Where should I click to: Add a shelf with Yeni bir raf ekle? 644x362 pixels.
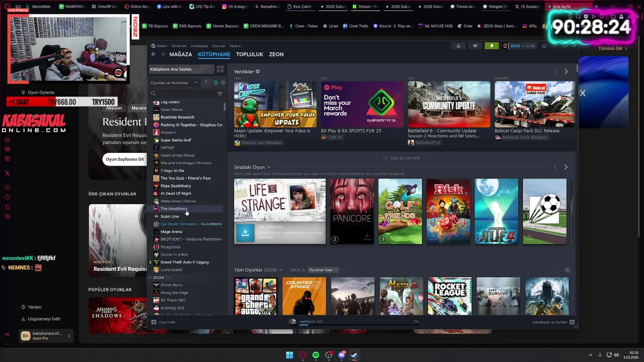coord(401,158)
